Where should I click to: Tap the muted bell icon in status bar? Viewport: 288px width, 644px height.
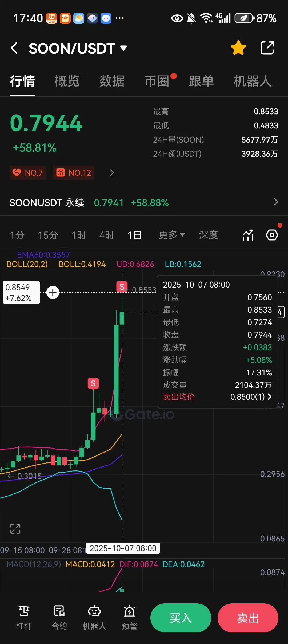coord(191,18)
